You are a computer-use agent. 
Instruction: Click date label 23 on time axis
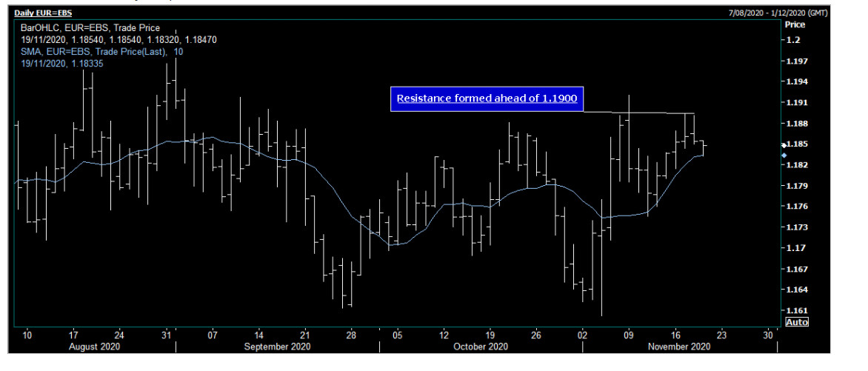click(x=721, y=335)
